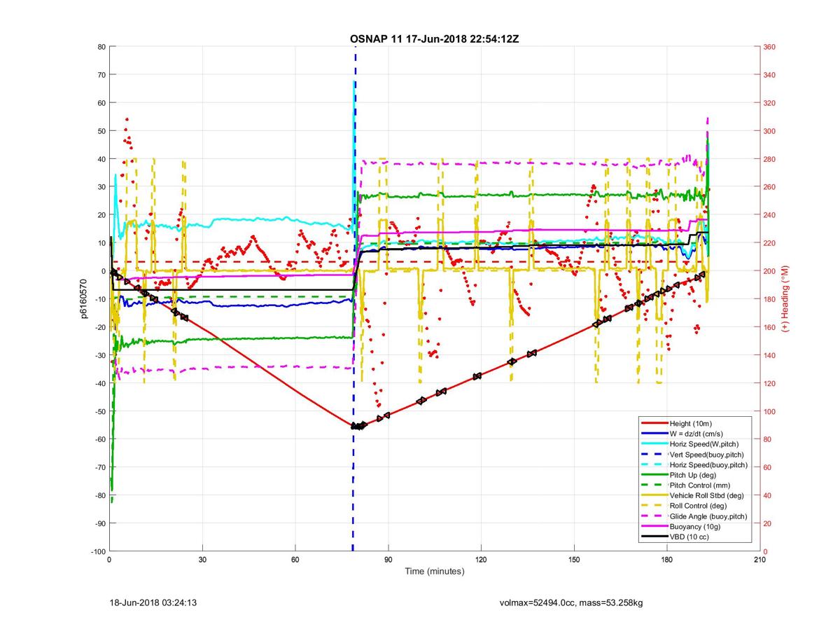Click the 'p6160570' y-axis label
The width and height of the screenshot is (840, 620).
(x=83, y=299)
